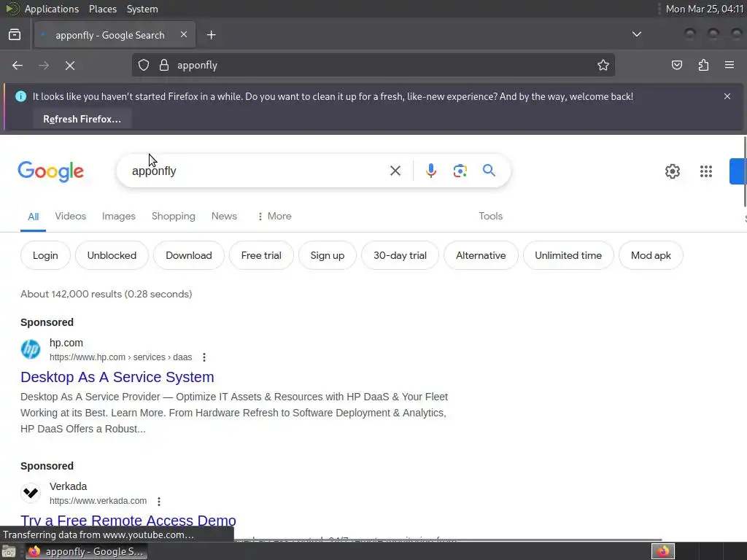Stop loading the page
Viewport: 747px width, 560px height.
click(70, 65)
